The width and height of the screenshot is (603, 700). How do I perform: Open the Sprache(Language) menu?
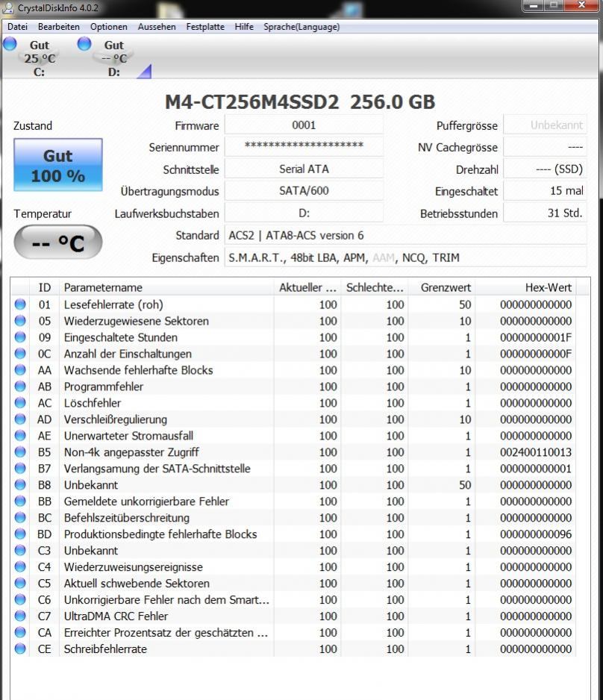[x=301, y=27]
